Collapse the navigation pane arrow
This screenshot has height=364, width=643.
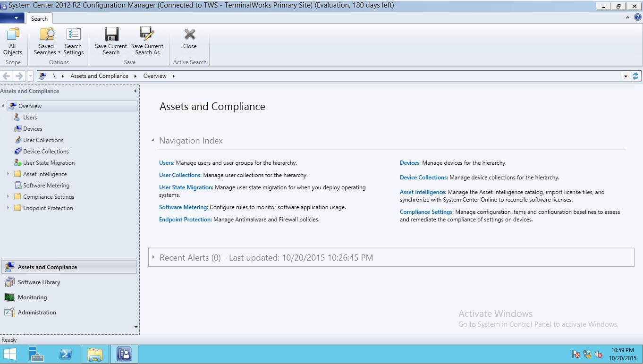pos(135,91)
